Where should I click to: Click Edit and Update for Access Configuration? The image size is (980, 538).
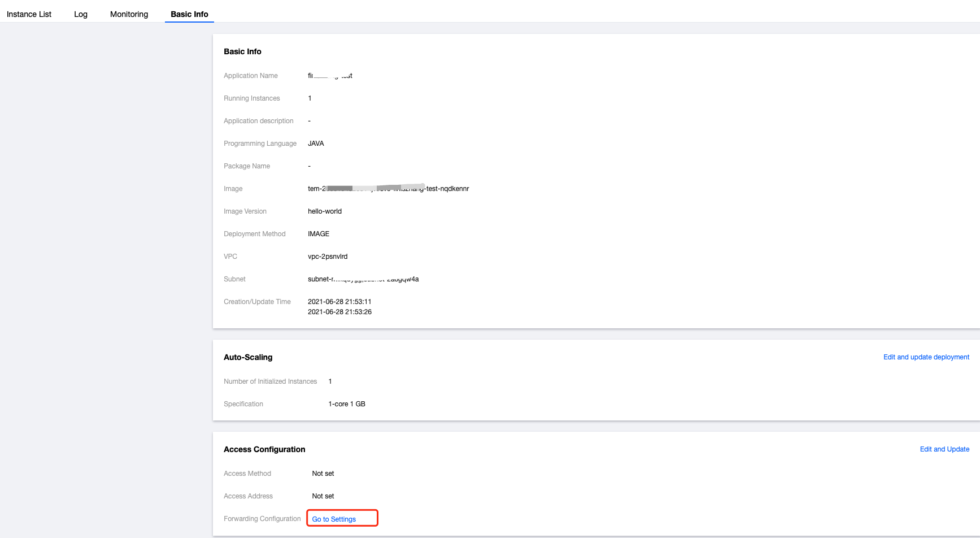tap(944, 449)
